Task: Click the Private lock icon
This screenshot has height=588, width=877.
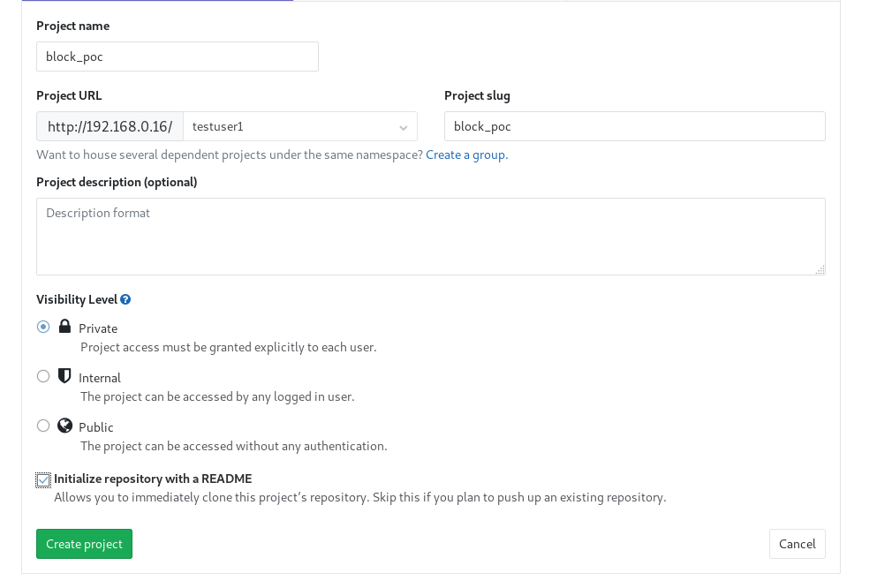Action: click(x=64, y=327)
